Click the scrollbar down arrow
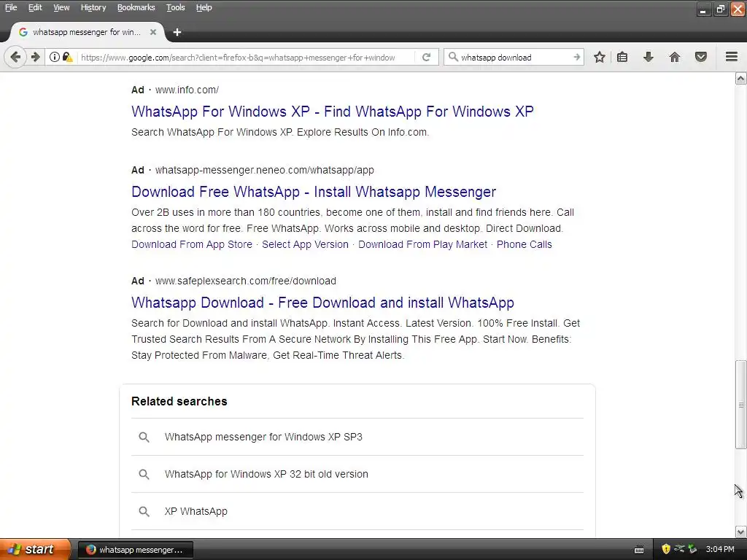 point(740,532)
